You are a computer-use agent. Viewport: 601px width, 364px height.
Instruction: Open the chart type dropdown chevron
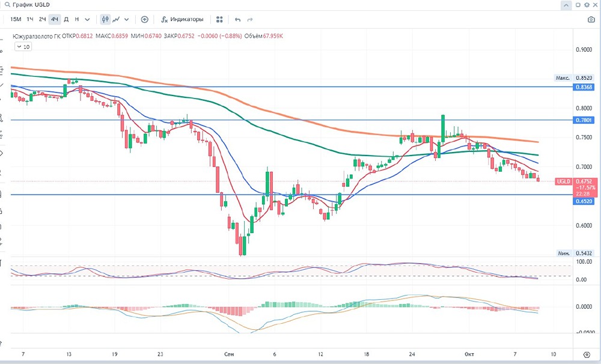tap(126, 20)
